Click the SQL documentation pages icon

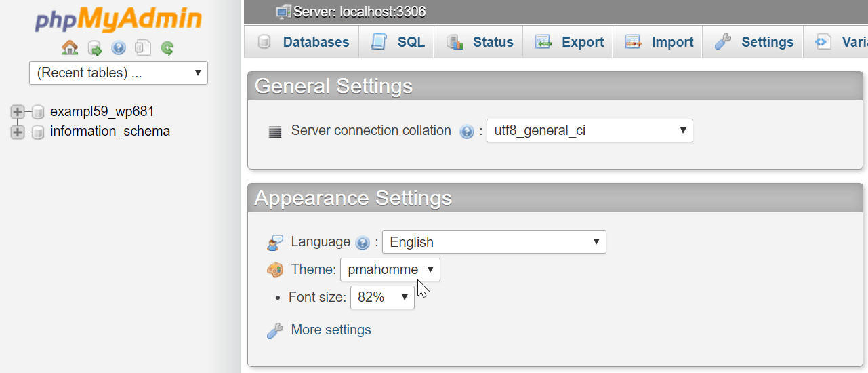(142, 48)
